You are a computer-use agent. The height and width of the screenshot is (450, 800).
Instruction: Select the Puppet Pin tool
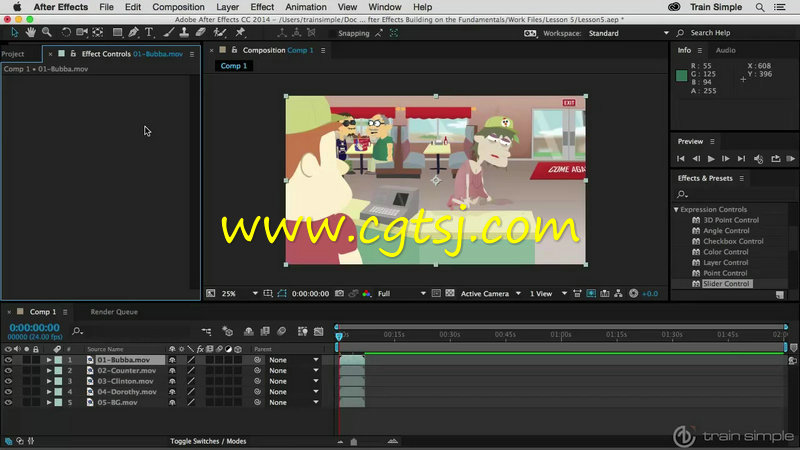pos(240,33)
